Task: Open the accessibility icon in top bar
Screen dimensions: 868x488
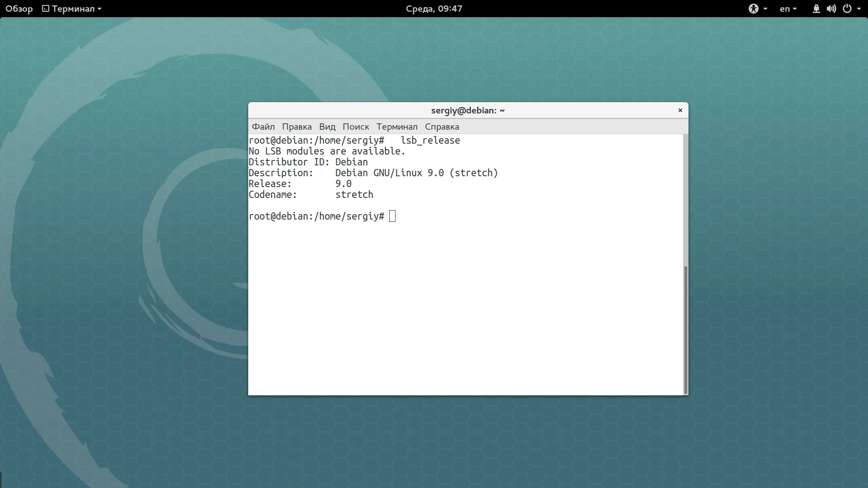Action: coord(753,9)
